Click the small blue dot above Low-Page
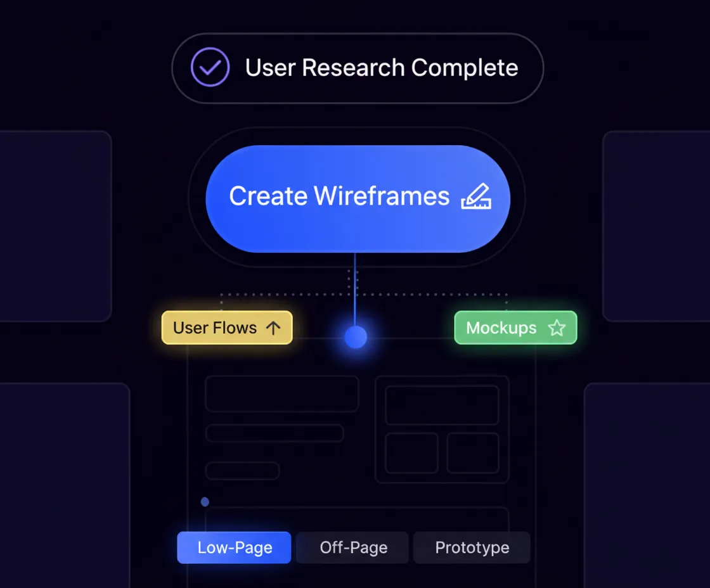This screenshot has height=588, width=710. point(205,502)
